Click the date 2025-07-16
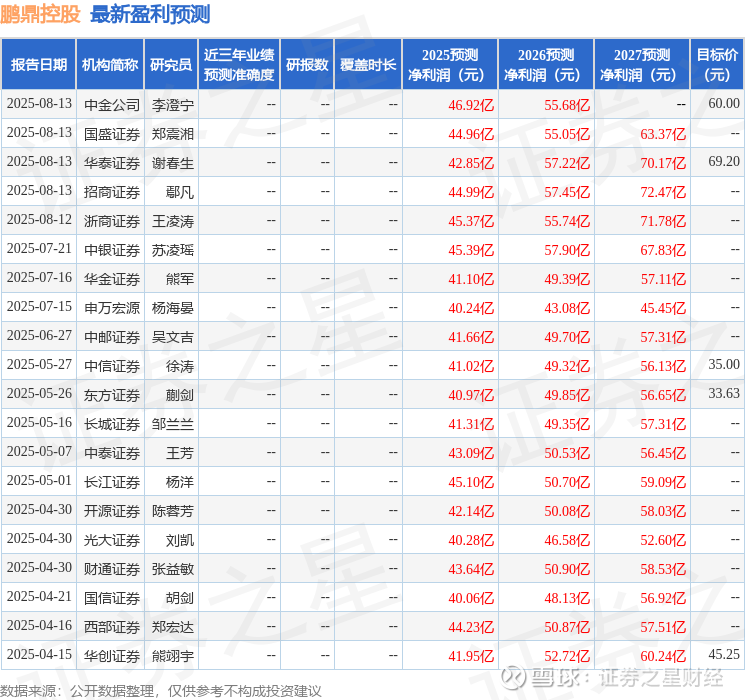The image size is (745, 700). 39,278
